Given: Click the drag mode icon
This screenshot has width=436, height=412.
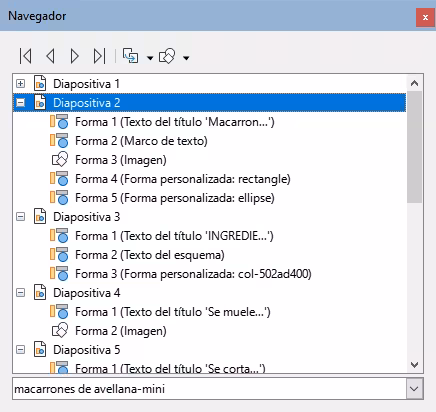Looking at the screenshot, I should pos(131,56).
